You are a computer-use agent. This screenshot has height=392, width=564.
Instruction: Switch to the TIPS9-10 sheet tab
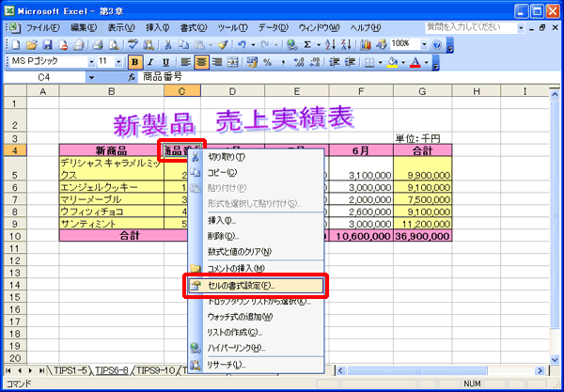(x=155, y=370)
